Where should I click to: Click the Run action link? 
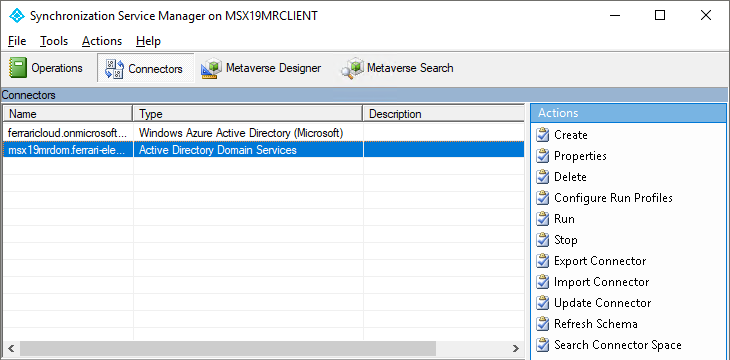564,219
